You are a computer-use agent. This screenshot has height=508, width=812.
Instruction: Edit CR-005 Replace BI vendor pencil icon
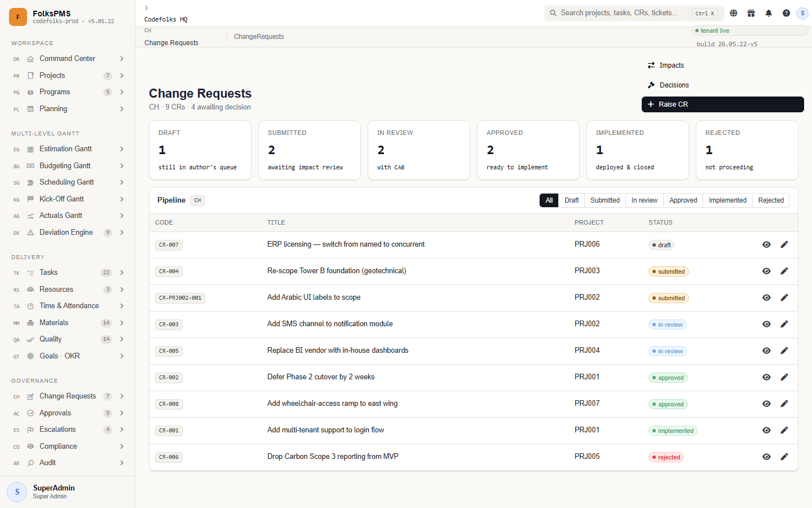tap(784, 351)
